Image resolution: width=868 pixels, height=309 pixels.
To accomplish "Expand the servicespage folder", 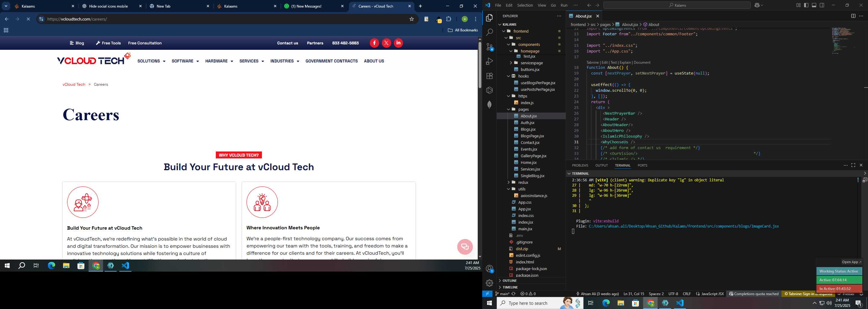I will (511, 63).
